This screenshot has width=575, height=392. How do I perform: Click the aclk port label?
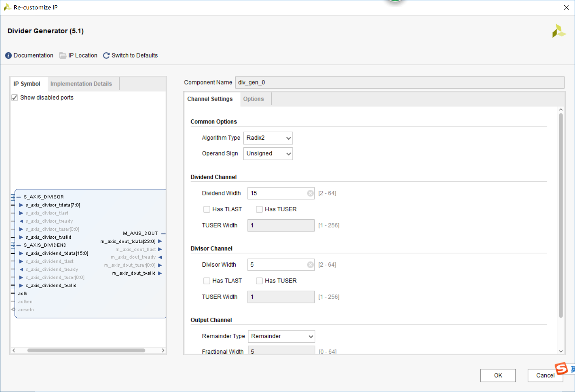pos(23,294)
